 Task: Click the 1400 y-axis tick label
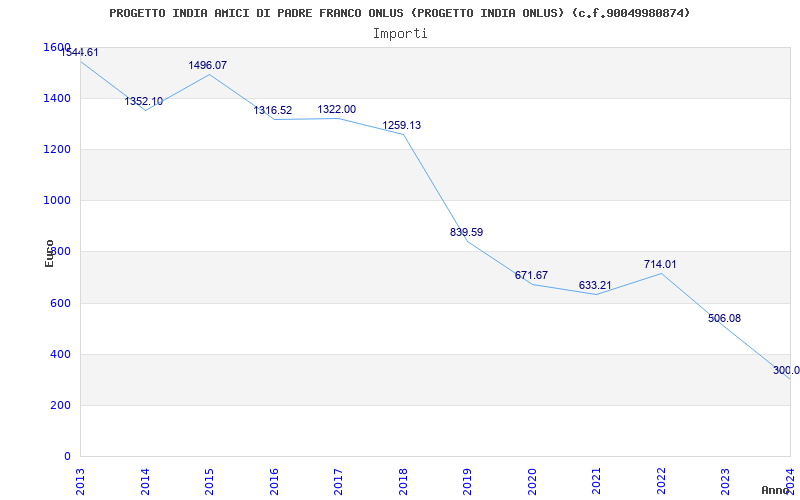[57, 98]
